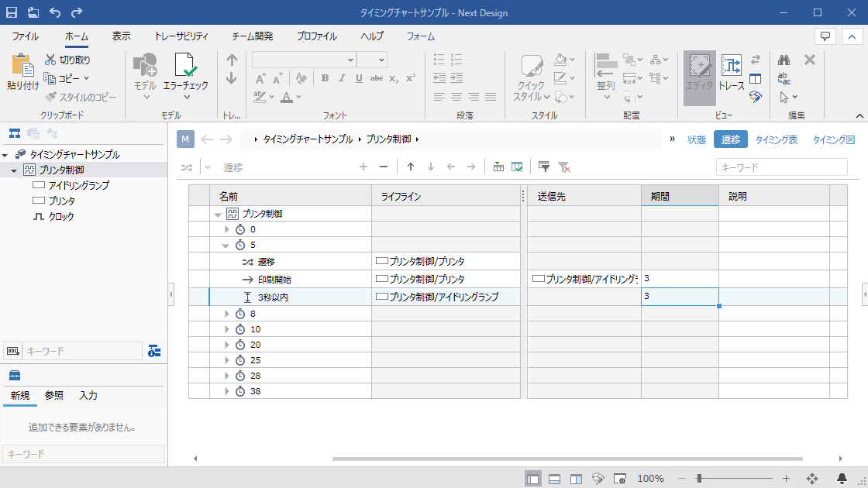Viewport: 868px width, 488px height.
Task: Collapse time row 5 in grid
Action: (226, 245)
